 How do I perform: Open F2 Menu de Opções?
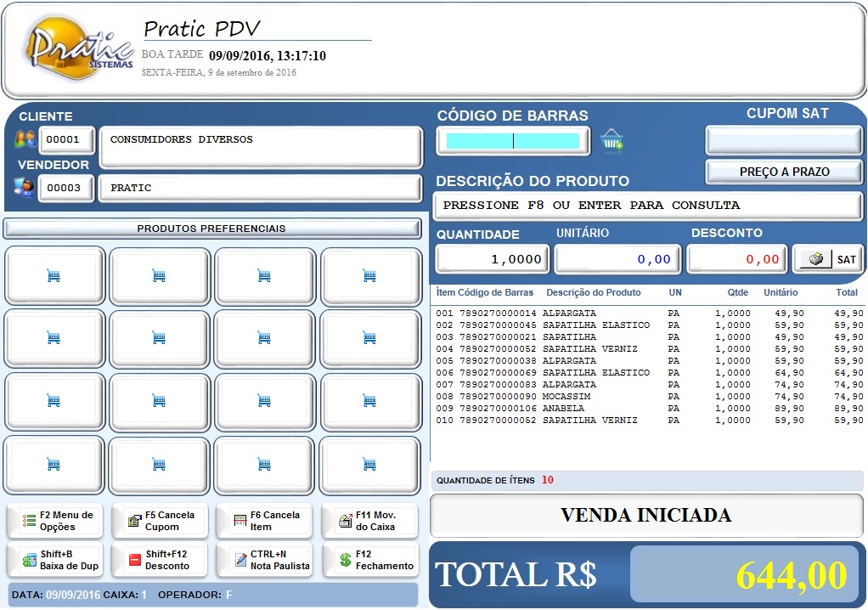pyautogui.click(x=55, y=521)
